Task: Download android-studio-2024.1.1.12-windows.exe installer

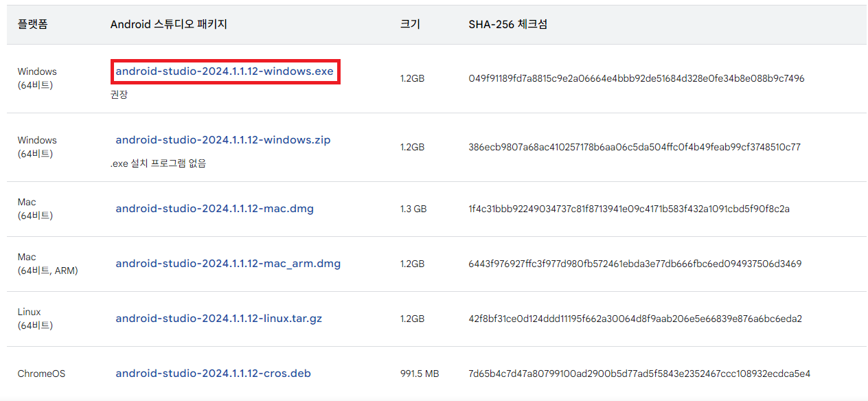Action: (225, 71)
